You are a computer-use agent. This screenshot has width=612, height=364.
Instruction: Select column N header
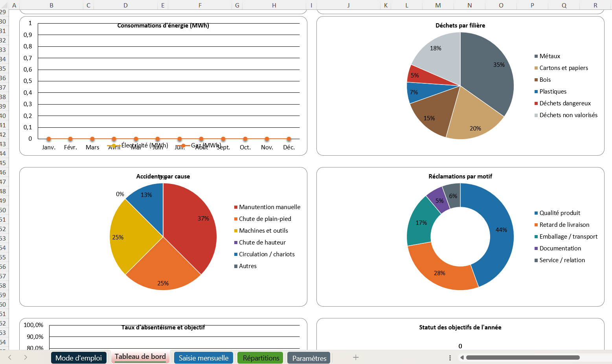point(470,5)
